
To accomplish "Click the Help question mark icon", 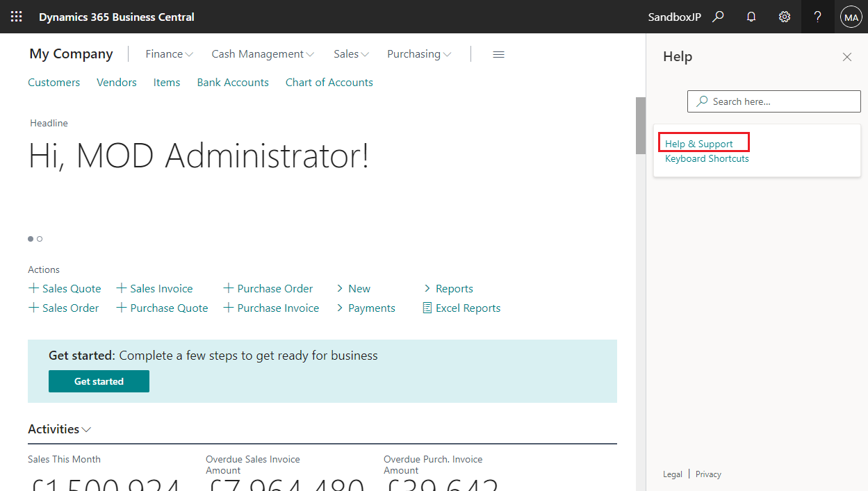I will pyautogui.click(x=817, y=16).
